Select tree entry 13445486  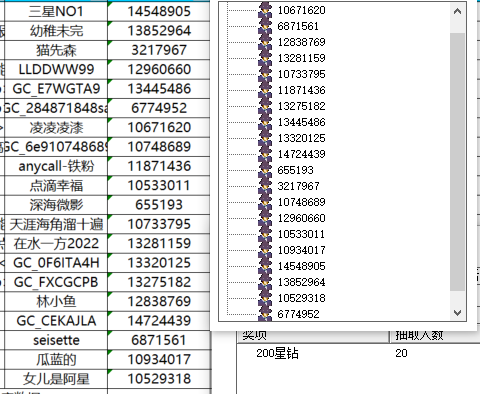point(302,122)
